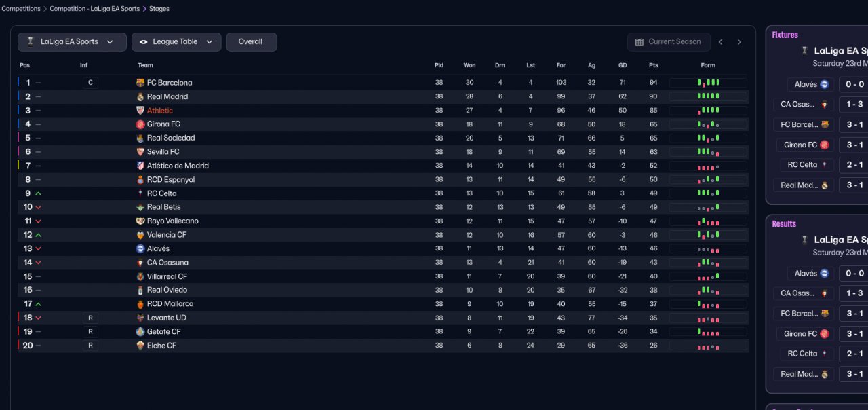Click FC Barcelona club badge in table
The width and height of the screenshot is (868, 410).
pos(140,83)
